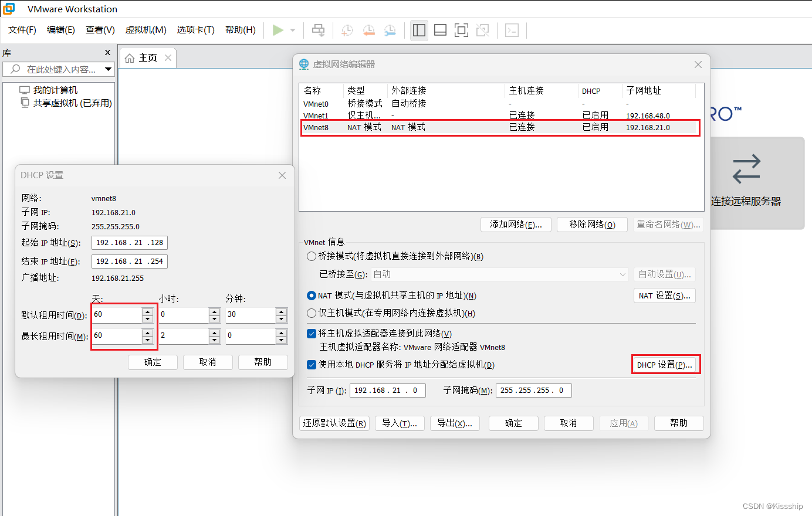This screenshot has width=812, height=516.
Task: Click the Send Ctrl+Alt+Del toolbar icon
Action: (x=318, y=30)
